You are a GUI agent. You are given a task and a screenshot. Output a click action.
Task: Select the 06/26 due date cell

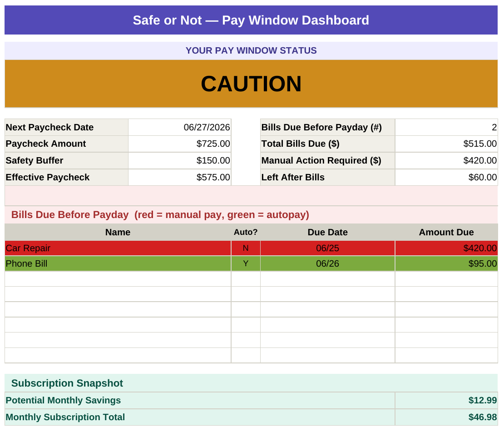(327, 263)
